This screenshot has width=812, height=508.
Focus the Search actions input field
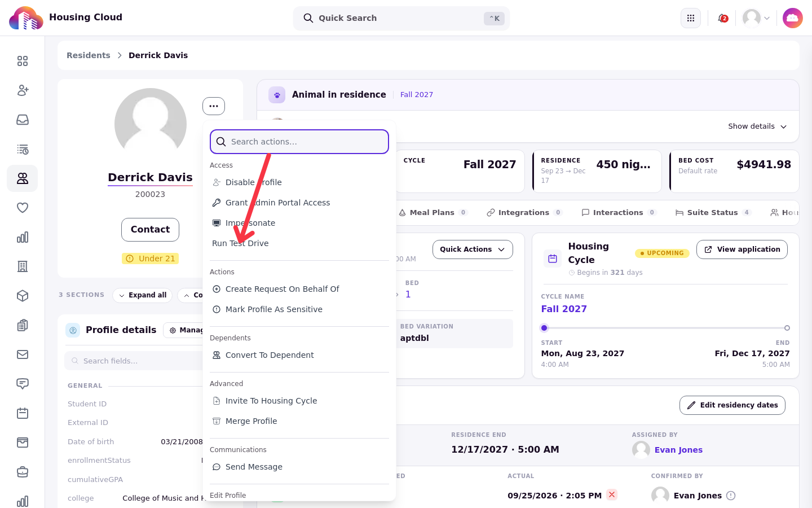[x=299, y=142]
